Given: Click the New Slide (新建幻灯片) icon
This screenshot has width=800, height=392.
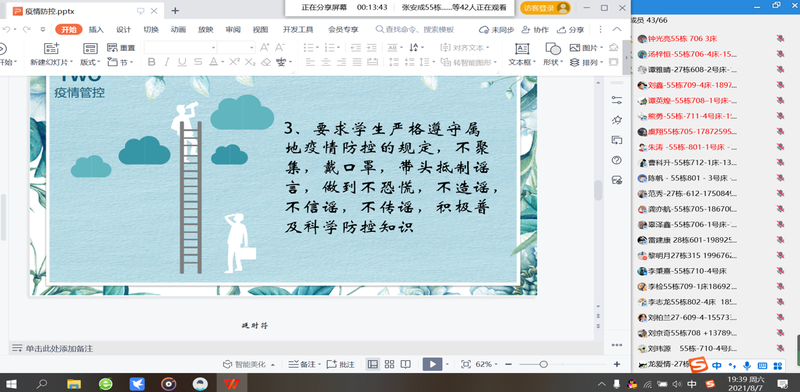Looking at the screenshot, I should point(52,48).
